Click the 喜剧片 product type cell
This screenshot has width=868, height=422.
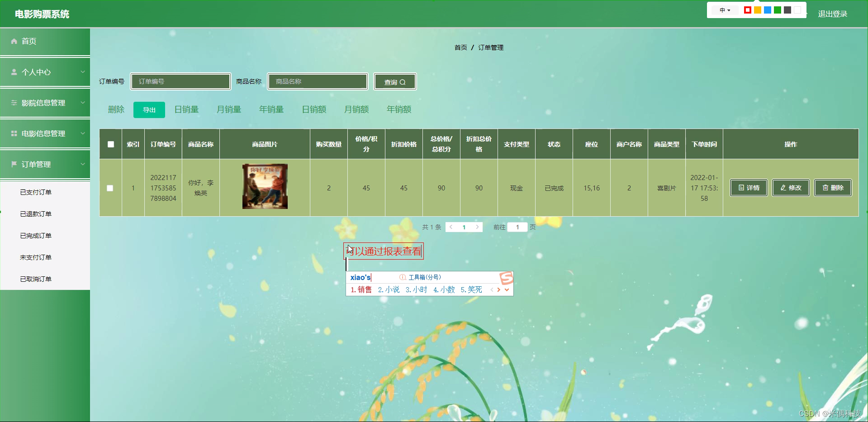(667, 188)
